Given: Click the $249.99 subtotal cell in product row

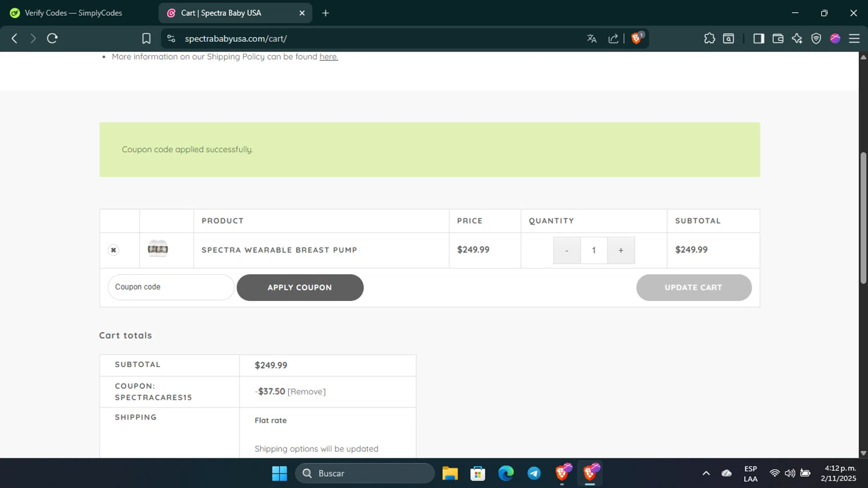Looking at the screenshot, I should point(692,250).
